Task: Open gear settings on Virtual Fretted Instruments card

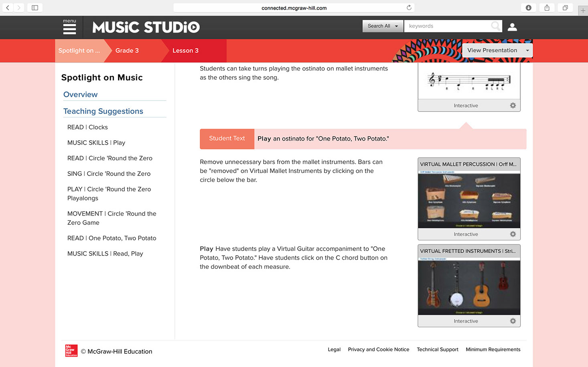Action: [513, 321]
